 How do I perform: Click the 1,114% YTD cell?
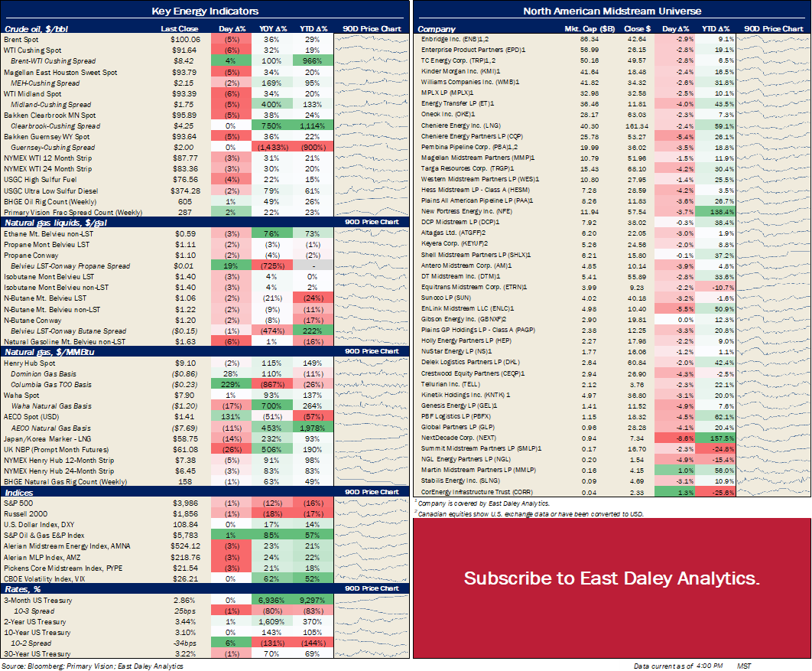312,126
